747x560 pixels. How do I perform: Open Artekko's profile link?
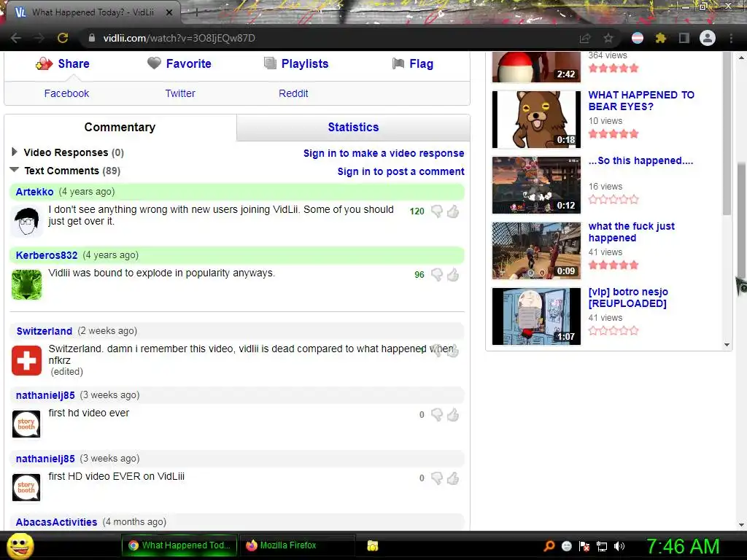[34, 192]
